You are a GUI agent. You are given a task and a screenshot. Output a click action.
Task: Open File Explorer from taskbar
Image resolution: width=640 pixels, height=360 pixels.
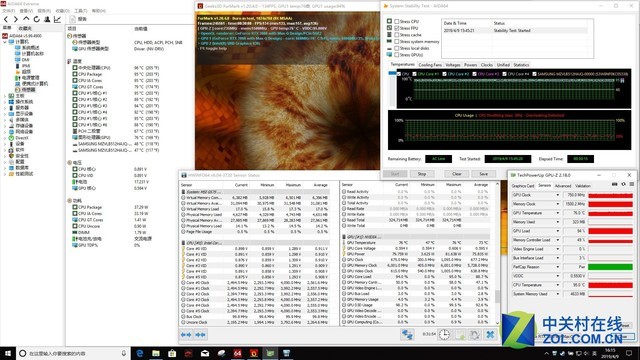click(156, 353)
